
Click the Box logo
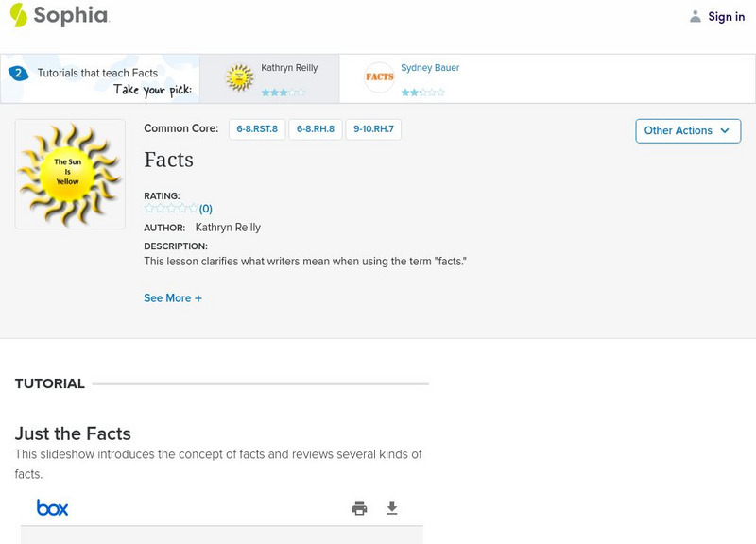[x=52, y=508]
